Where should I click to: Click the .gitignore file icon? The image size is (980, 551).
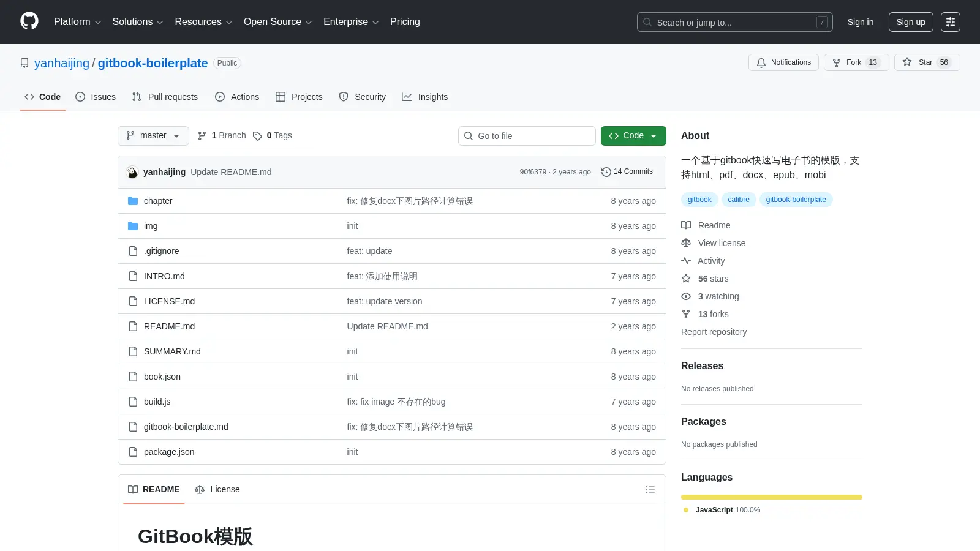(133, 251)
